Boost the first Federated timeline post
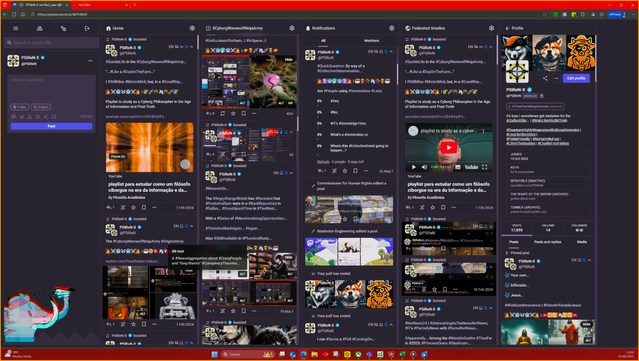Screen dimensions: 639x361 (422, 207)
